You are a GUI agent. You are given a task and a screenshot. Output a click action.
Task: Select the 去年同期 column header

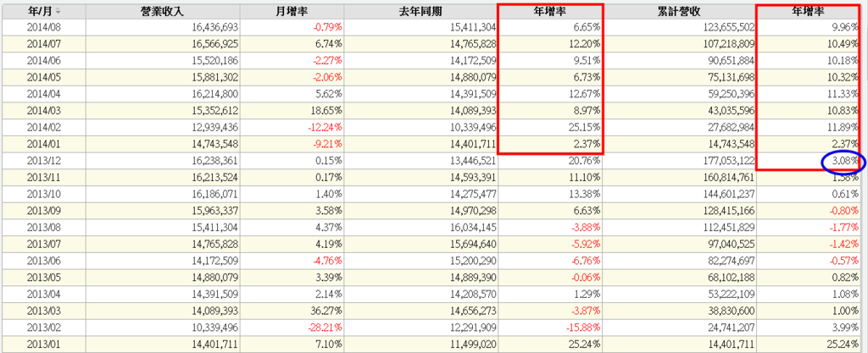[420, 12]
